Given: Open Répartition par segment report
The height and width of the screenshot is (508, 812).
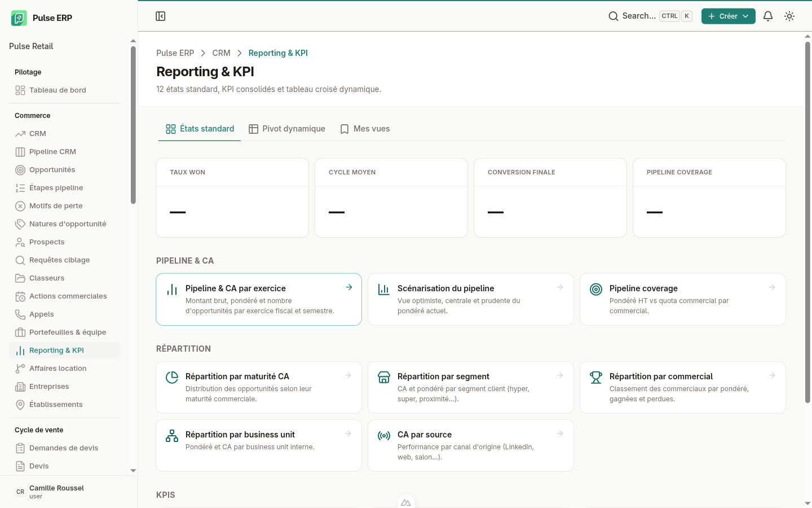Looking at the screenshot, I should [471, 387].
